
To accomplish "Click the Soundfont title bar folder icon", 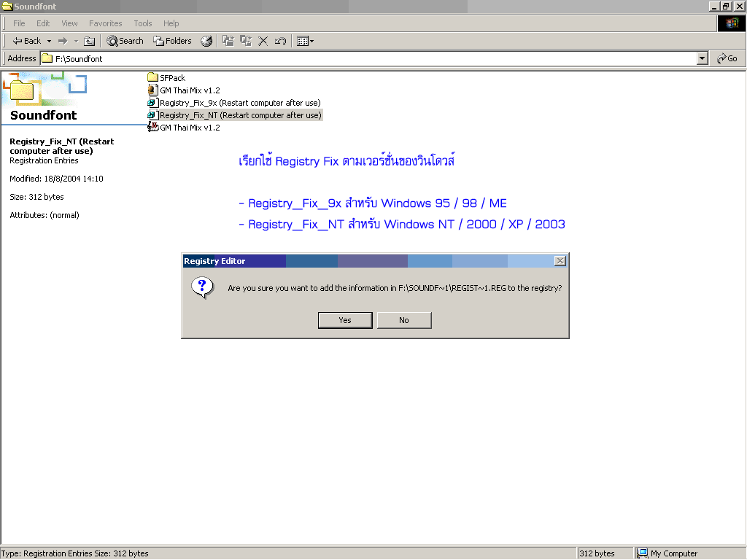I will tap(7, 6).
